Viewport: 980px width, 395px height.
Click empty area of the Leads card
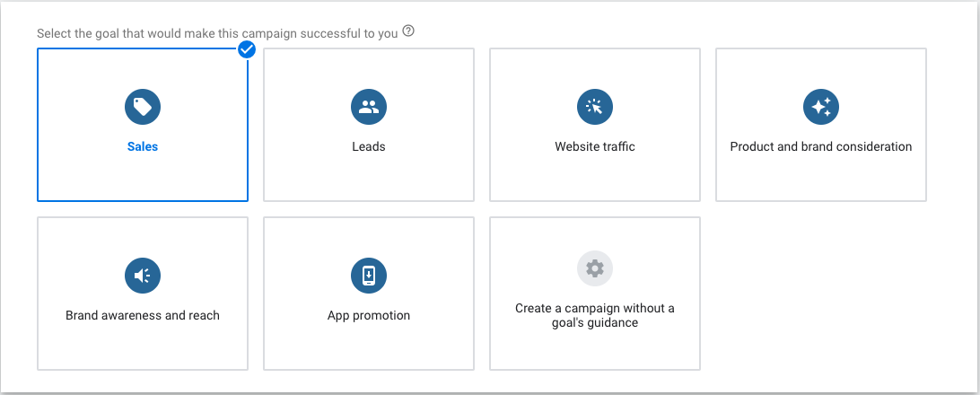click(x=368, y=180)
